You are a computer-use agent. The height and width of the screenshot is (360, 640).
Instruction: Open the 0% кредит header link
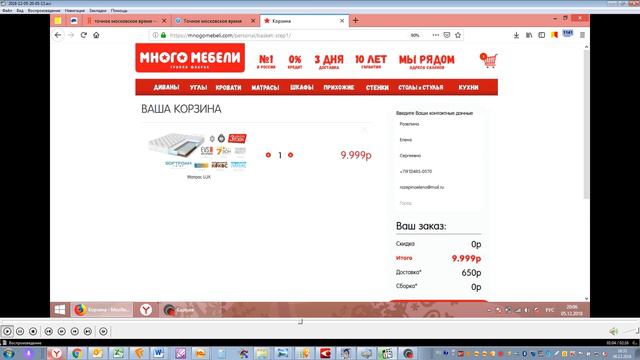pos(295,61)
